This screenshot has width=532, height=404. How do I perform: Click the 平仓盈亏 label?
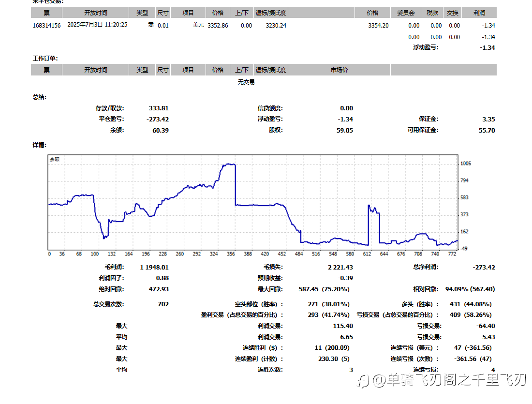(x=111, y=119)
